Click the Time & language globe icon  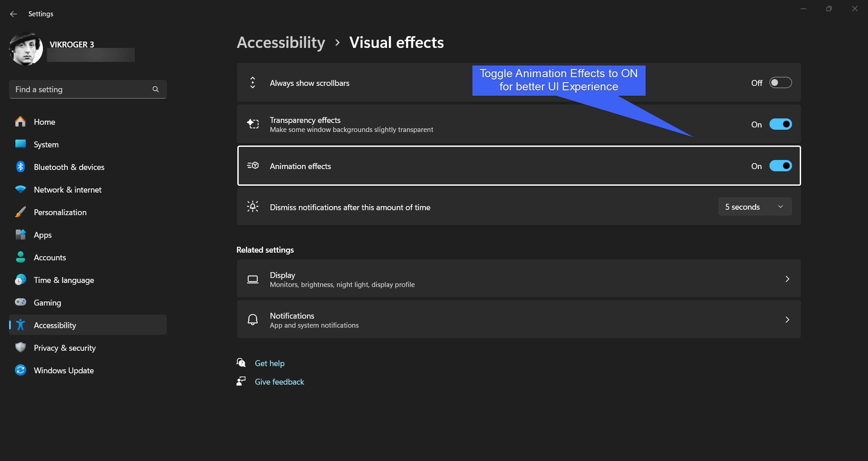point(20,280)
